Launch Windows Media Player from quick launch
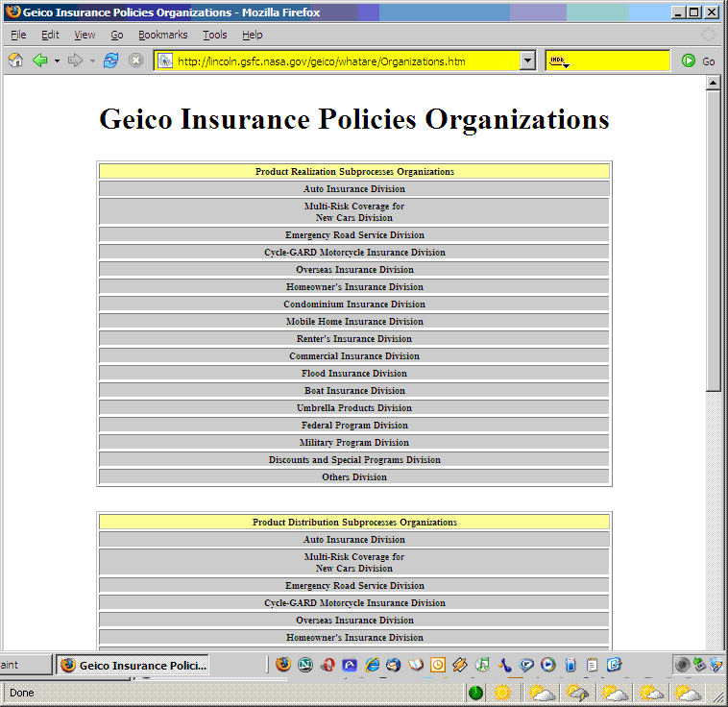 click(548, 665)
